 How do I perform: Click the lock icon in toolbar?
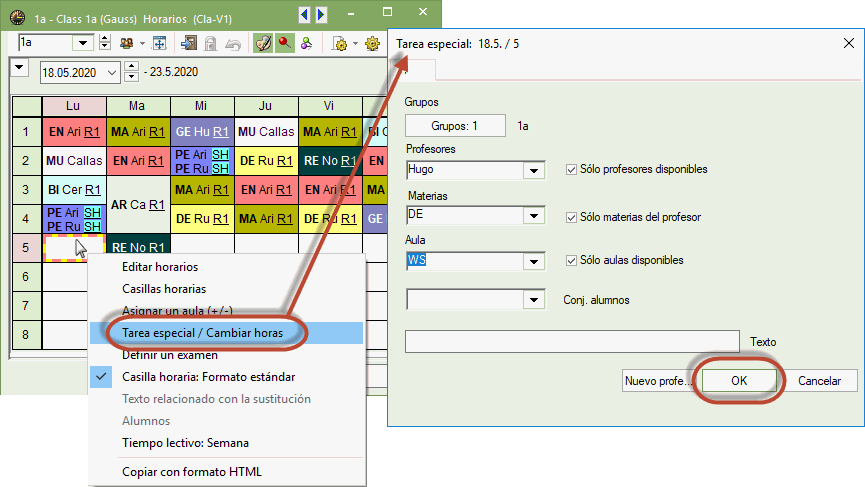(210, 43)
